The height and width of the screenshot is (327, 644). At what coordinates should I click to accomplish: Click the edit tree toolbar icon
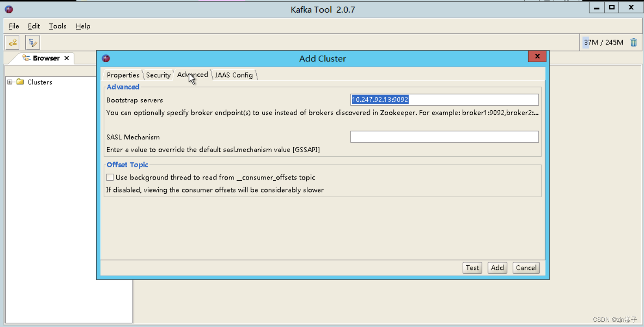[33, 42]
